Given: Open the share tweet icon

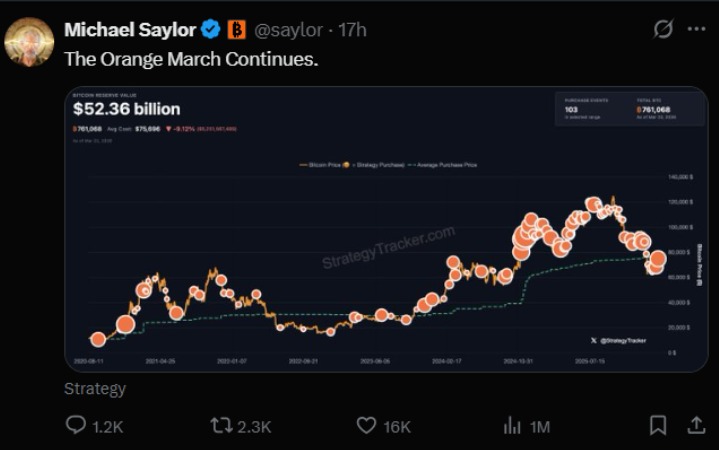Looking at the screenshot, I should 696,426.
